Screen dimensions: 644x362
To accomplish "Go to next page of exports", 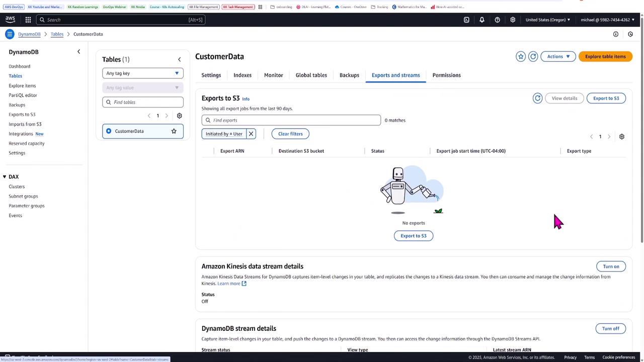I will click(609, 137).
